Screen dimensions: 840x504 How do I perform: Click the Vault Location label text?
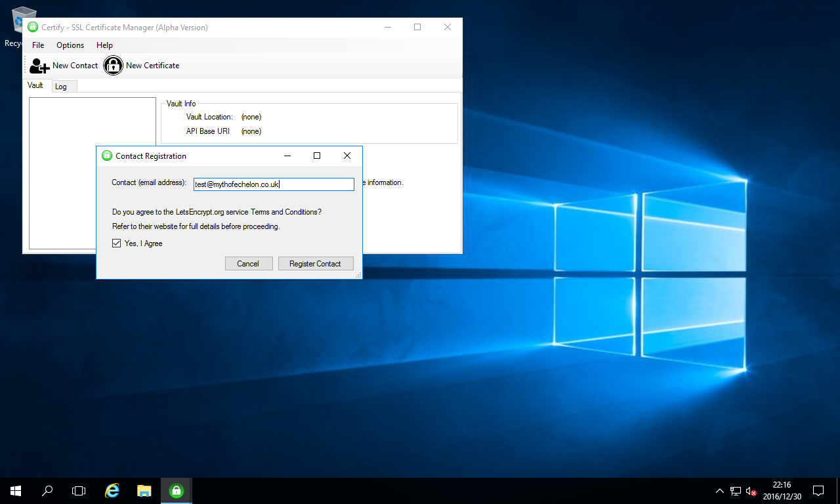tap(209, 117)
